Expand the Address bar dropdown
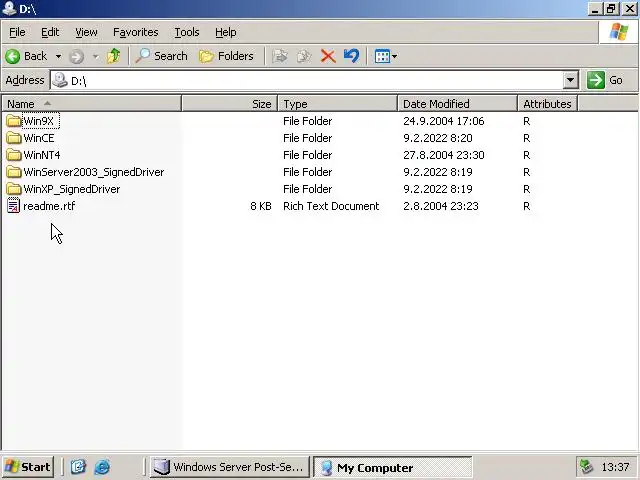 571,80
